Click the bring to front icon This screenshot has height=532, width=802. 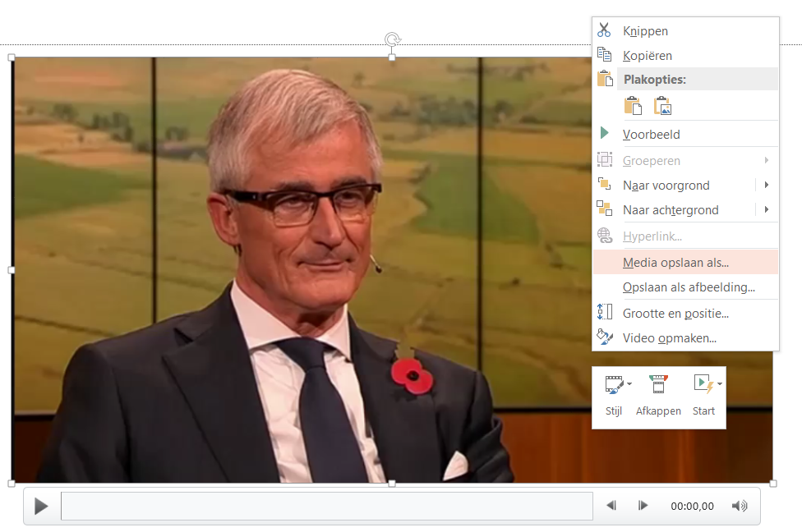pos(605,183)
